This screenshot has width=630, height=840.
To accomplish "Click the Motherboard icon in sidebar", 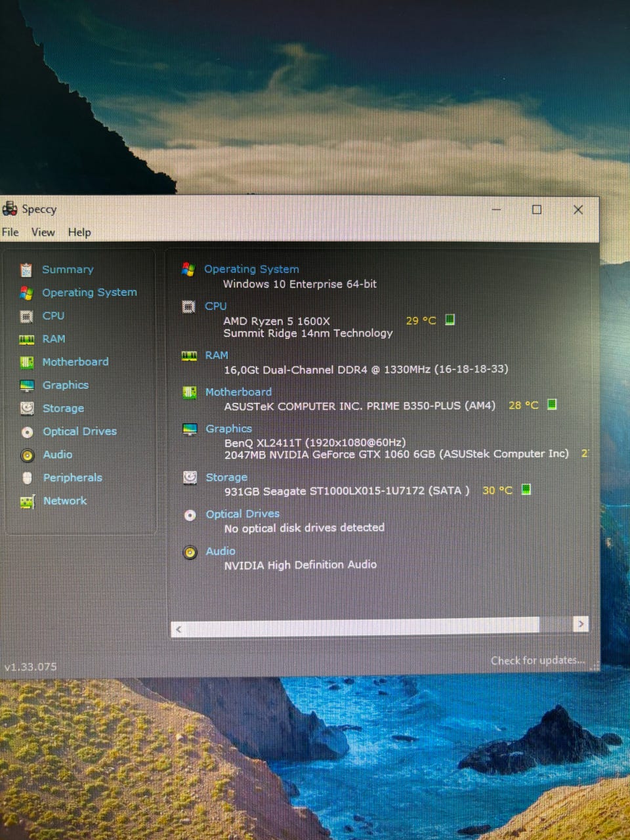I will (27, 362).
